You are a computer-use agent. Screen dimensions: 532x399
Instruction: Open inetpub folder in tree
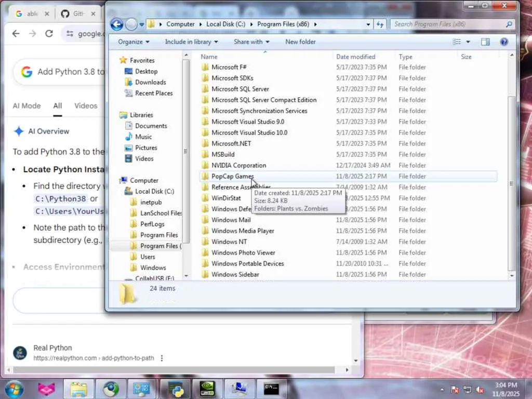click(151, 202)
